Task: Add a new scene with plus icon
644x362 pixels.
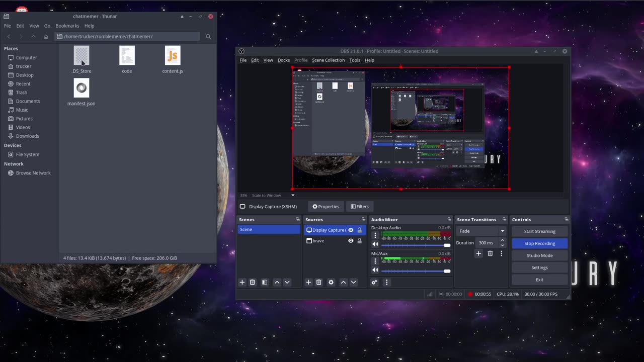Action: (242, 283)
